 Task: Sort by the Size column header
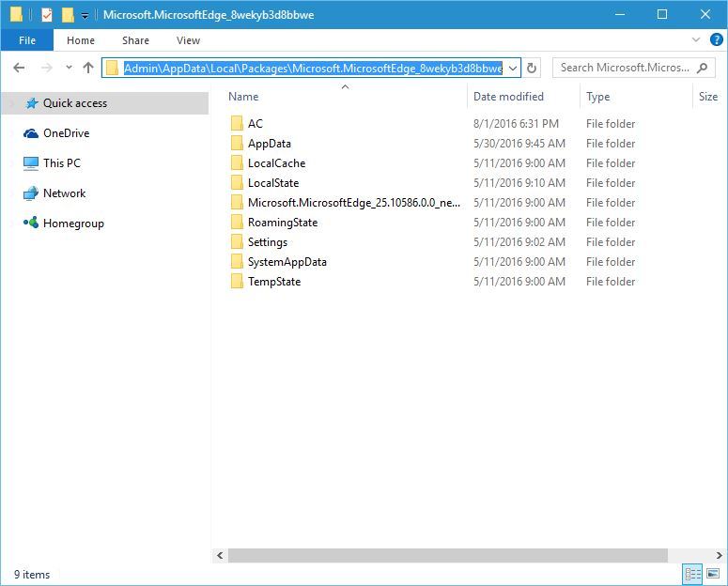pos(708,97)
